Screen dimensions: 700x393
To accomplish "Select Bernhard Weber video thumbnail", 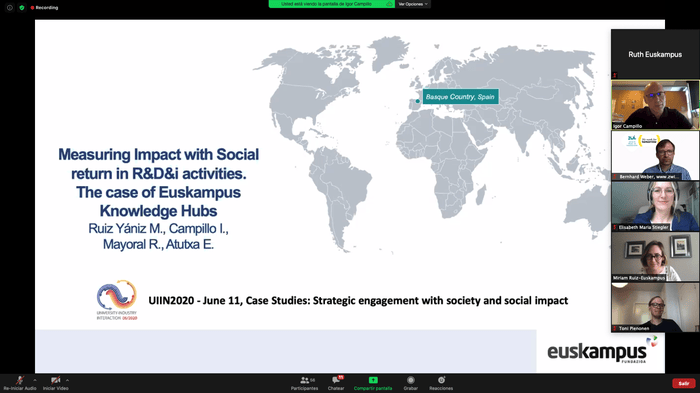I will click(x=655, y=155).
